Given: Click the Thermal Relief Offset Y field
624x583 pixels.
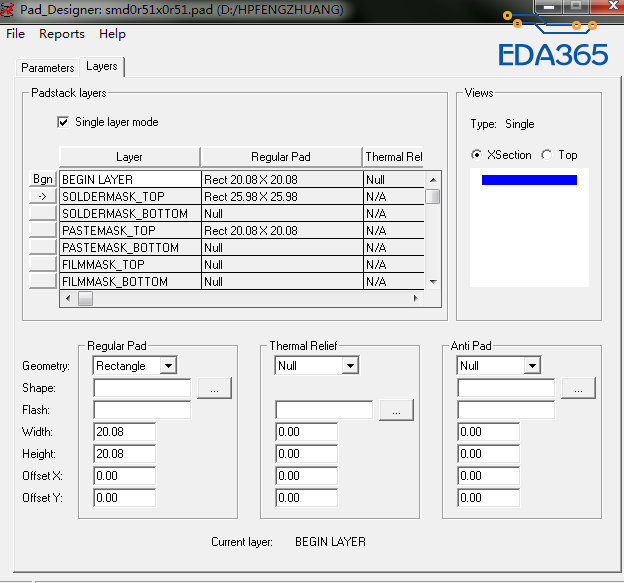Looking at the screenshot, I should tap(306, 497).
